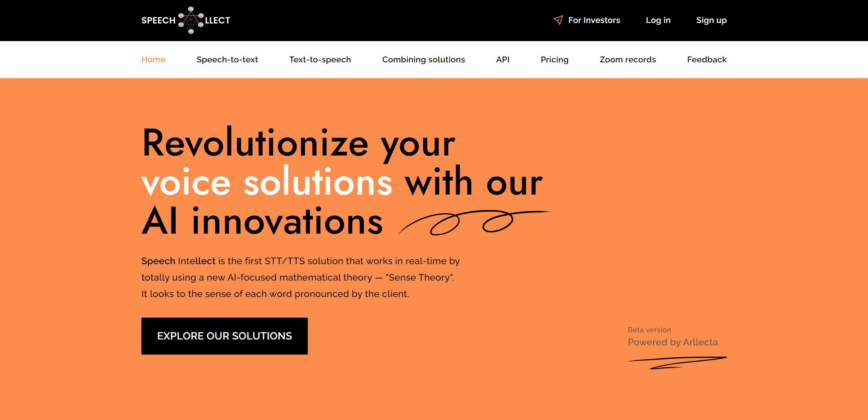Select the Home navigation tab
This screenshot has width=868, height=420.
click(153, 59)
